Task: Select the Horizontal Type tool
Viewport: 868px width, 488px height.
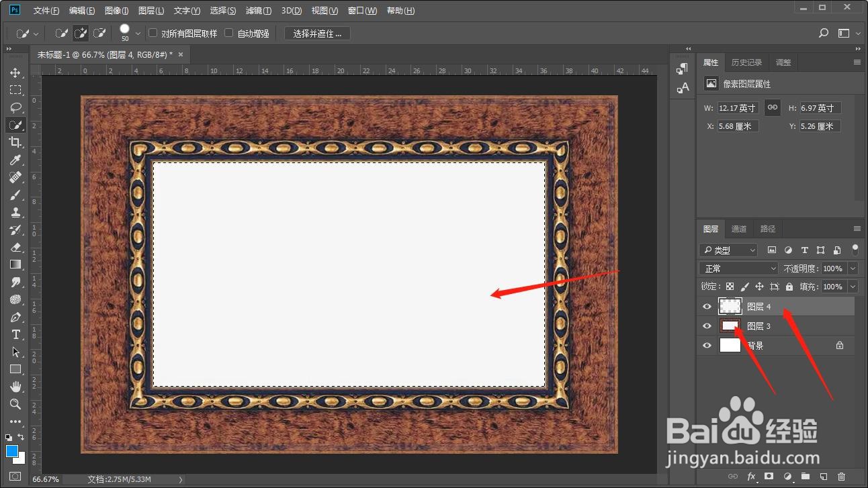Action: (15, 334)
